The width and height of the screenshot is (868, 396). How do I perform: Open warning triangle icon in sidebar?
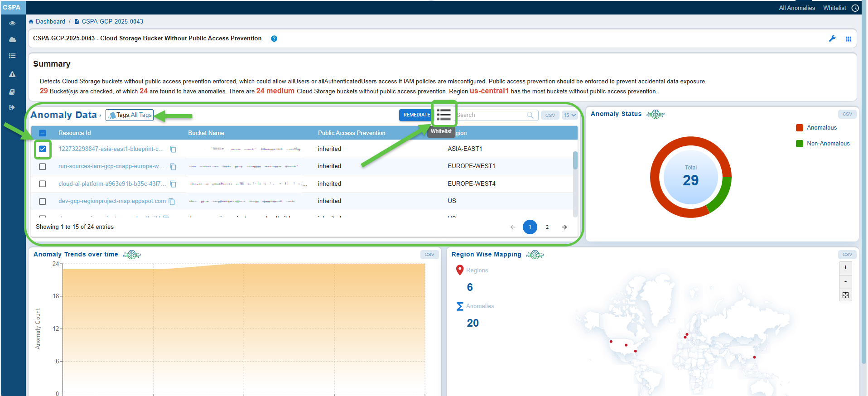[x=12, y=74]
